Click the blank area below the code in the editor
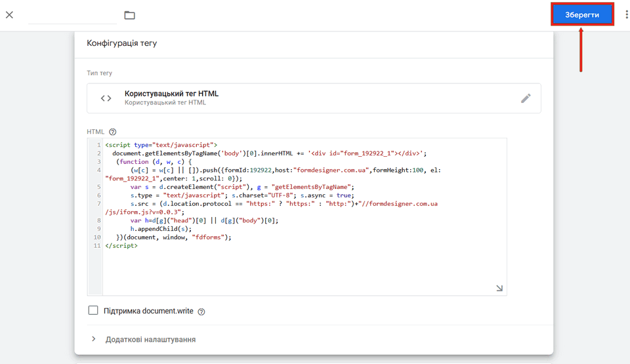Screen dimensions: 630x364 [x=302, y=272]
